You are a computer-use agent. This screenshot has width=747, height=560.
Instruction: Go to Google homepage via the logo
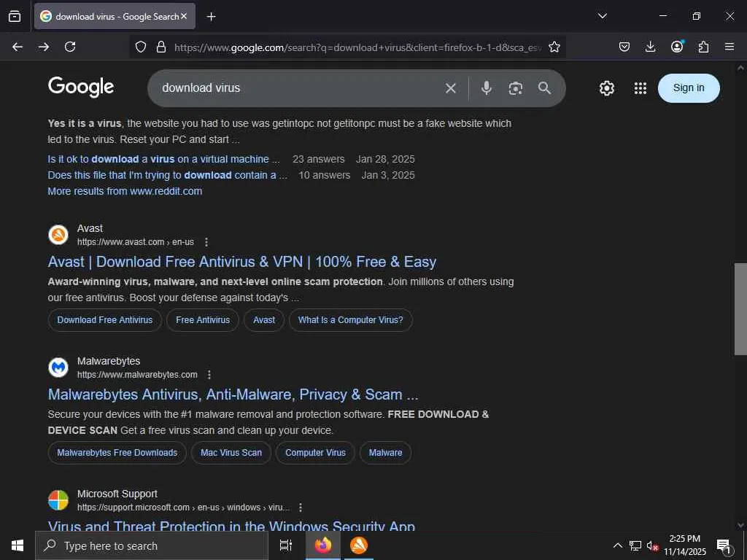coord(81,87)
